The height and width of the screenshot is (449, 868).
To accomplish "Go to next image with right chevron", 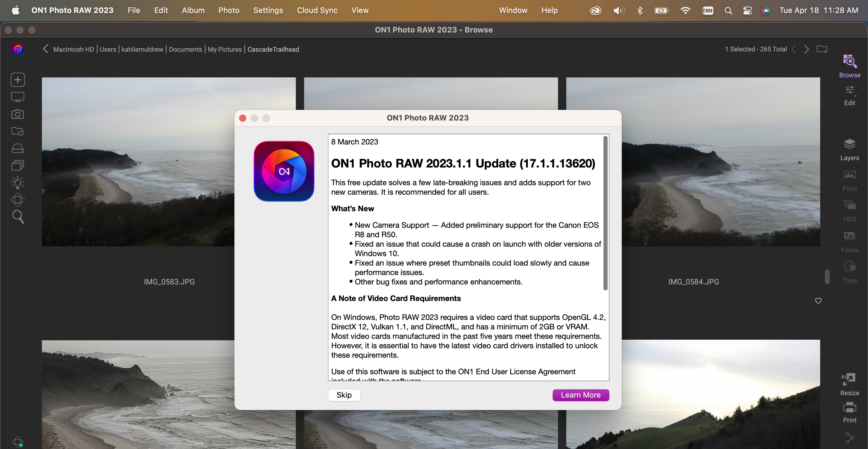I will coord(806,49).
